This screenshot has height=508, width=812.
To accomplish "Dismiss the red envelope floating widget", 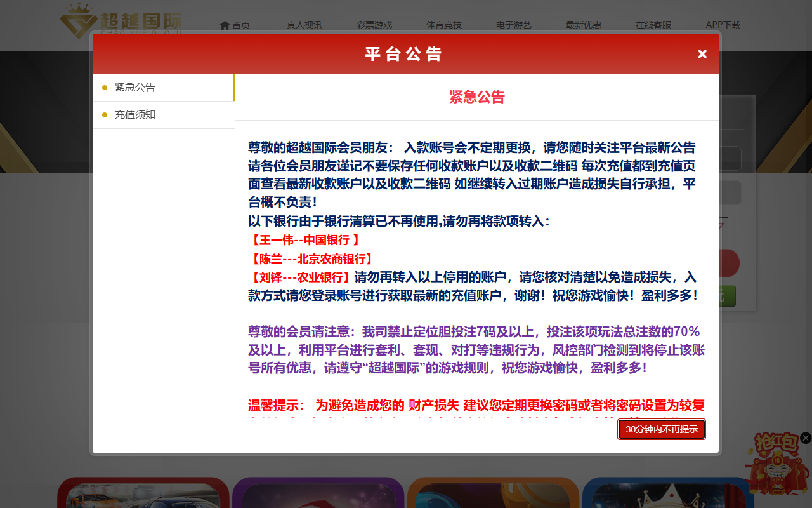I will pos(806,438).
